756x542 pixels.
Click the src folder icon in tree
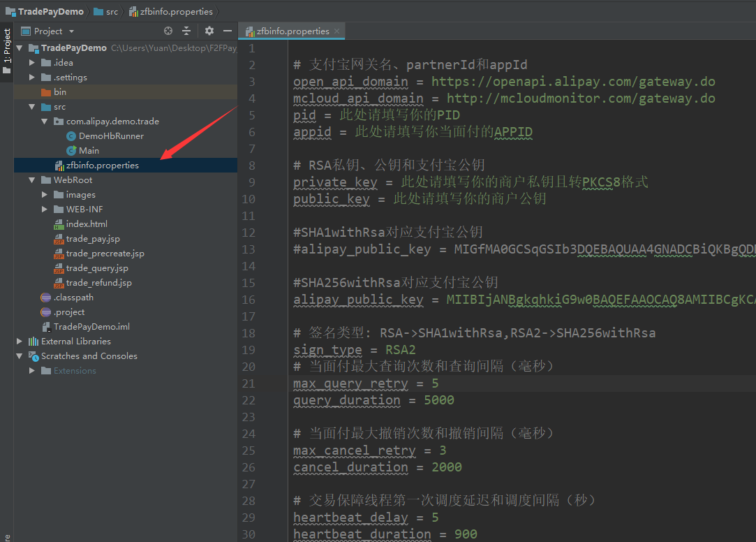(46, 107)
